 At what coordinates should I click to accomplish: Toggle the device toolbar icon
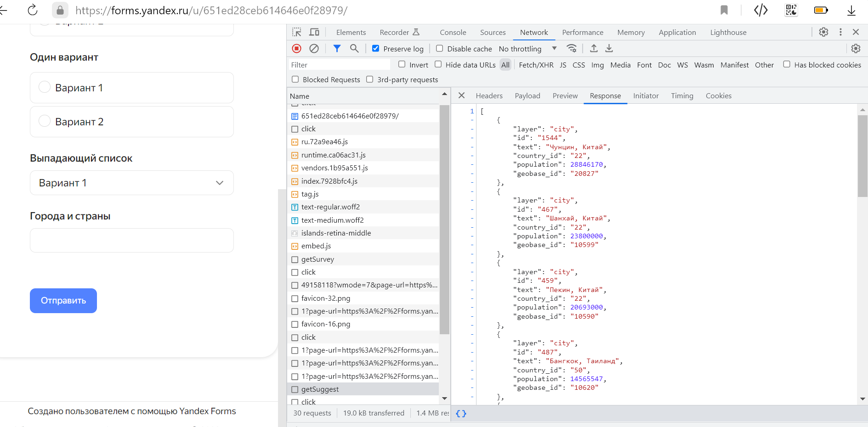[x=314, y=32]
